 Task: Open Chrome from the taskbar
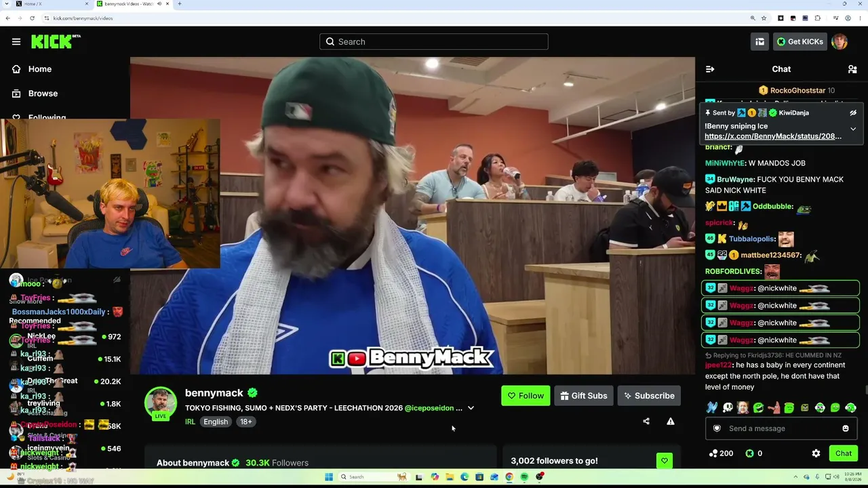pyautogui.click(x=509, y=477)
